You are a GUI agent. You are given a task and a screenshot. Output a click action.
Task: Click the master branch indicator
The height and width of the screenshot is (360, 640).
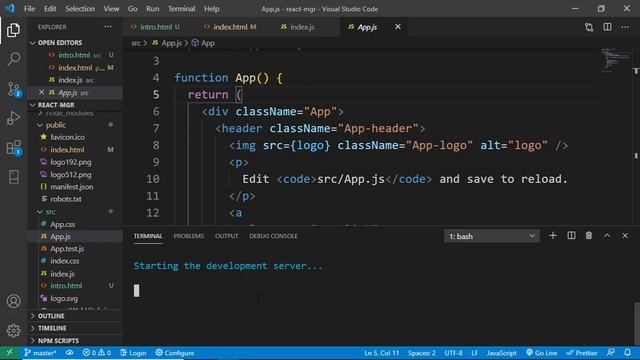40,353
